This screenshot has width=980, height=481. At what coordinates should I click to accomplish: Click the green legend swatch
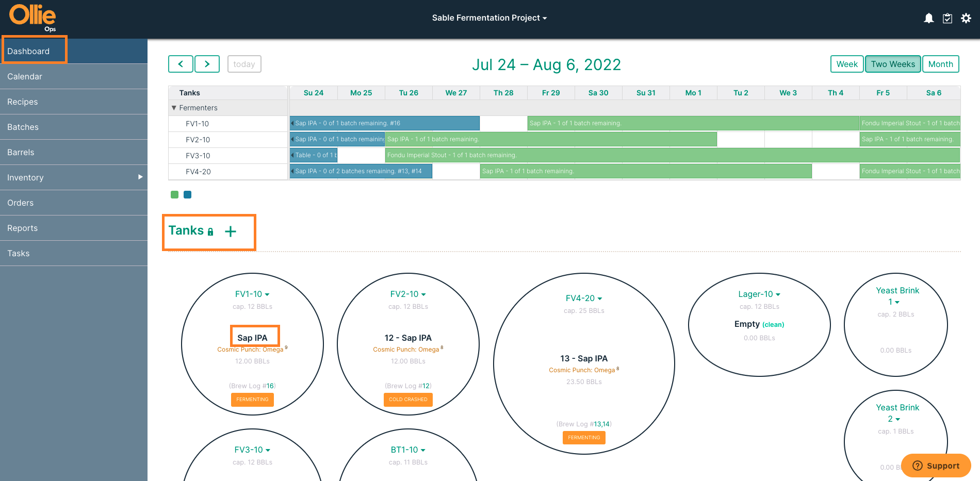(174, 194)
